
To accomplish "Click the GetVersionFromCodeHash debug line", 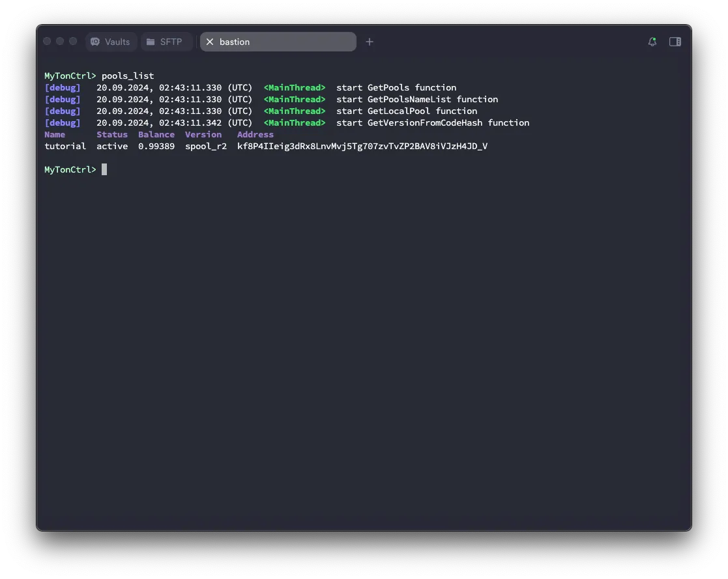I will pos(287,123).
